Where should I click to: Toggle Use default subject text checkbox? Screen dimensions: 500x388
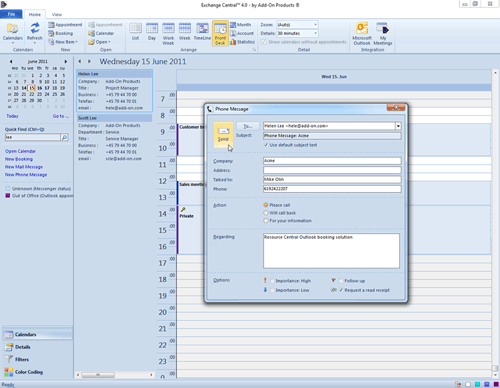(266, 145)
